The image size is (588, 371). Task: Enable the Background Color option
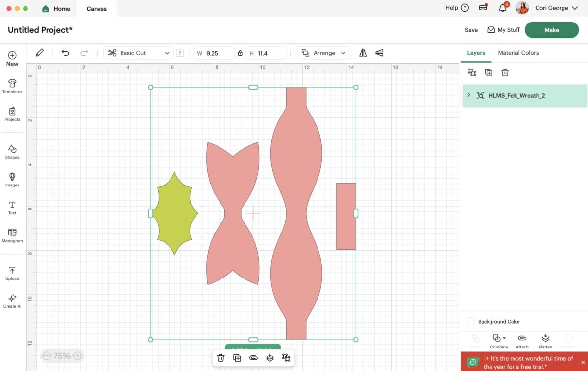coord(471,321)
